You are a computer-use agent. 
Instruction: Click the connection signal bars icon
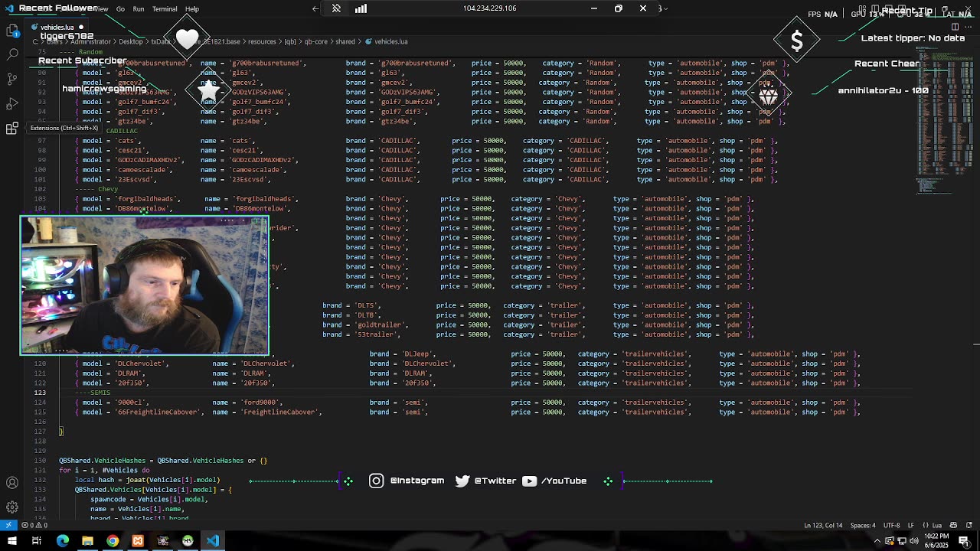tap(361, 8)
